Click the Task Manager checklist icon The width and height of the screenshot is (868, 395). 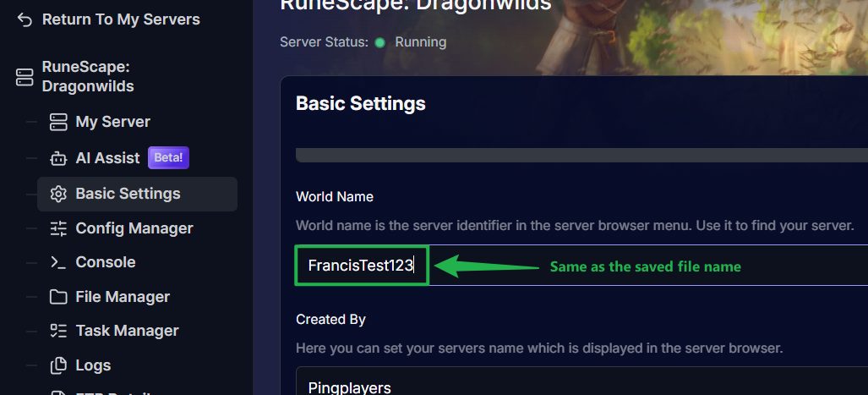(x=58, y=331)
